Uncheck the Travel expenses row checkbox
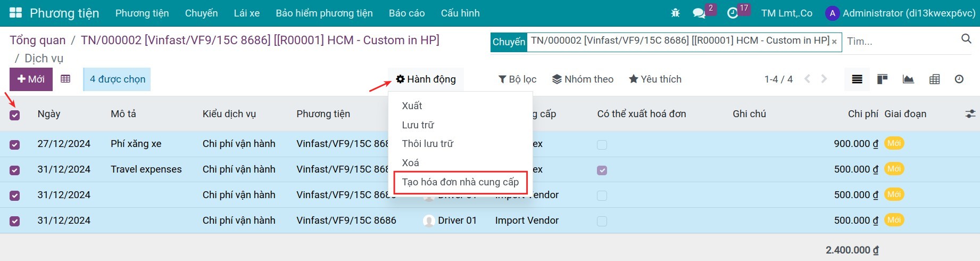980x261 pixels. [x=15, y=170]
